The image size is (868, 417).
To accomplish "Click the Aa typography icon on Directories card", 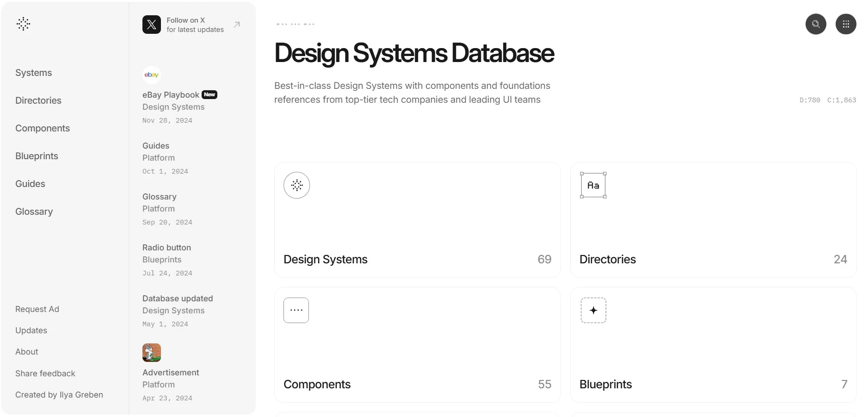I will coord(593,185).
